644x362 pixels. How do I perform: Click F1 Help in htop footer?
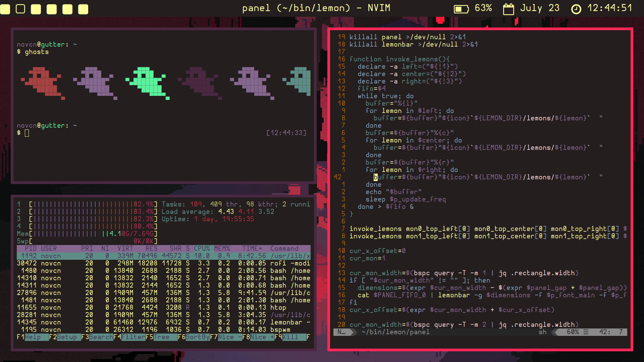point(33,337)
